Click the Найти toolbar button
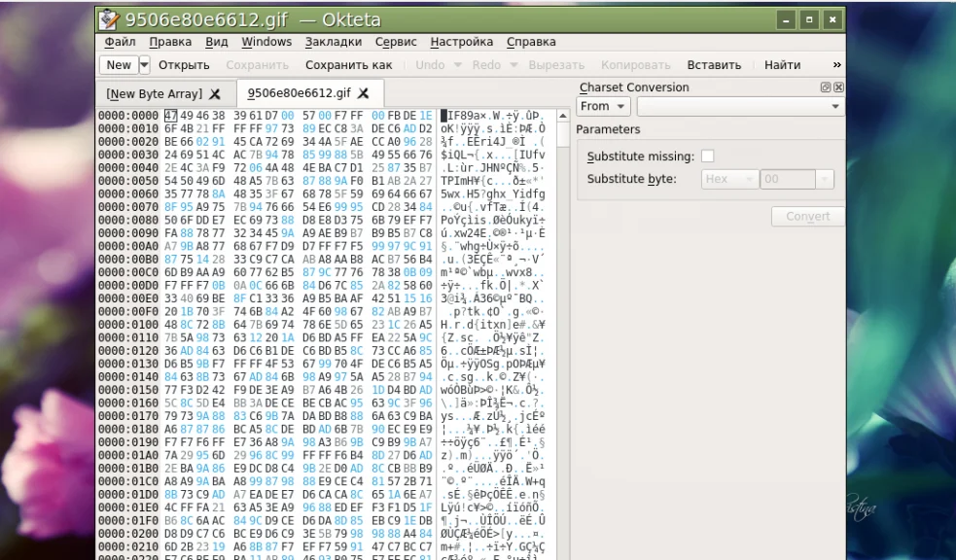This screenshot has height=560, width=956. pyautogui.click(x=782, y=65)
